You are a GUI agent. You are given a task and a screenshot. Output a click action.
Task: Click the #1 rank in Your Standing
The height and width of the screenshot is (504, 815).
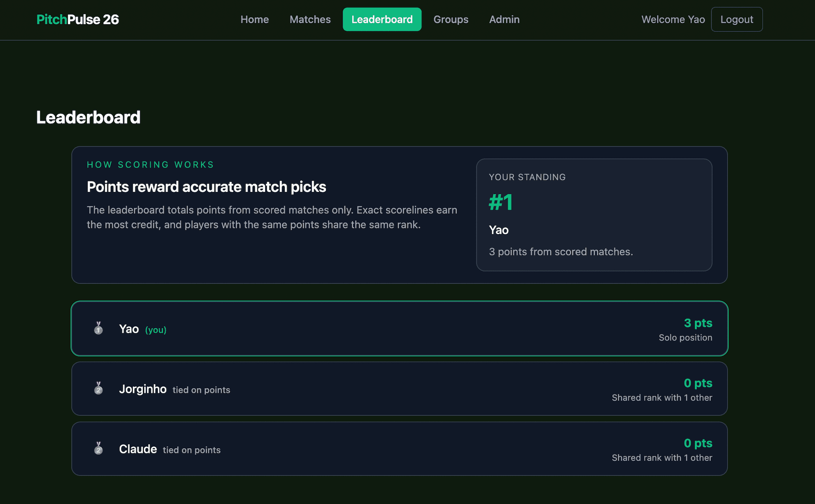click(501, 202)
